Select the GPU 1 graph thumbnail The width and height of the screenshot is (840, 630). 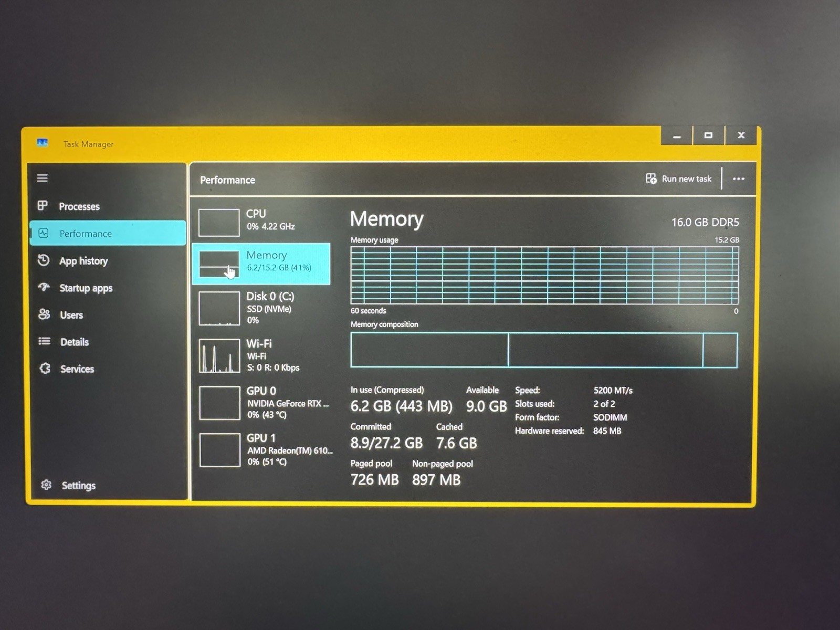coord(220,449)
